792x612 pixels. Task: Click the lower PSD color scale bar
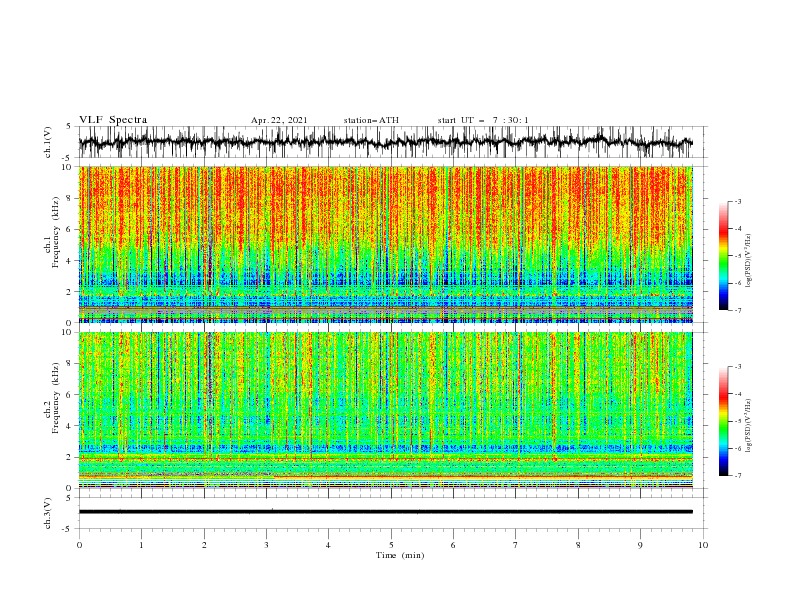pos(723,421)
